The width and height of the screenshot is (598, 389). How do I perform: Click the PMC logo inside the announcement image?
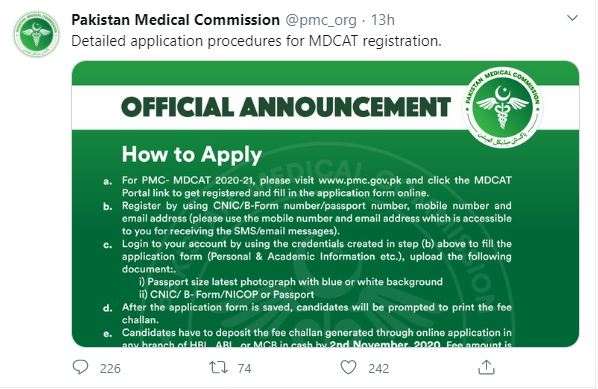[x=502, y=107]
